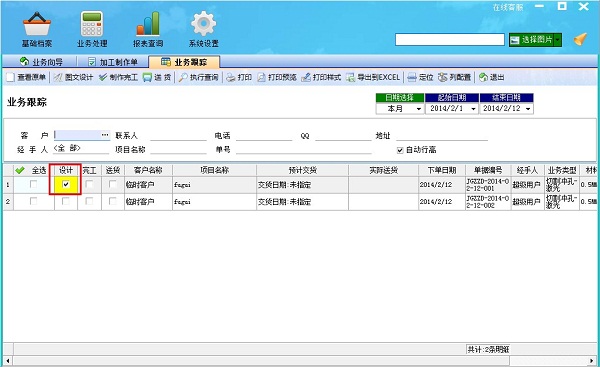Screen dimensions: 600x367
Task: Check the 完工 checkbox in row 2
Action: [89, 201]
